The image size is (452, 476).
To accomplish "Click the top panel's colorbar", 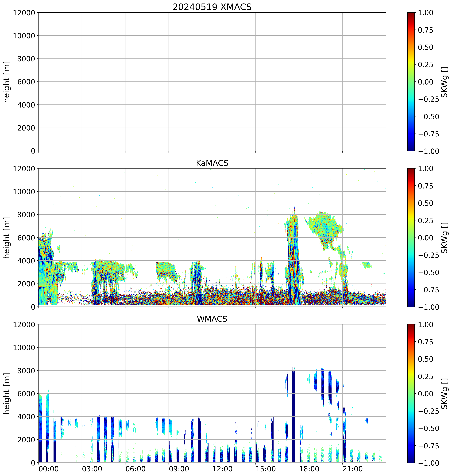I will tap(411, 82).
